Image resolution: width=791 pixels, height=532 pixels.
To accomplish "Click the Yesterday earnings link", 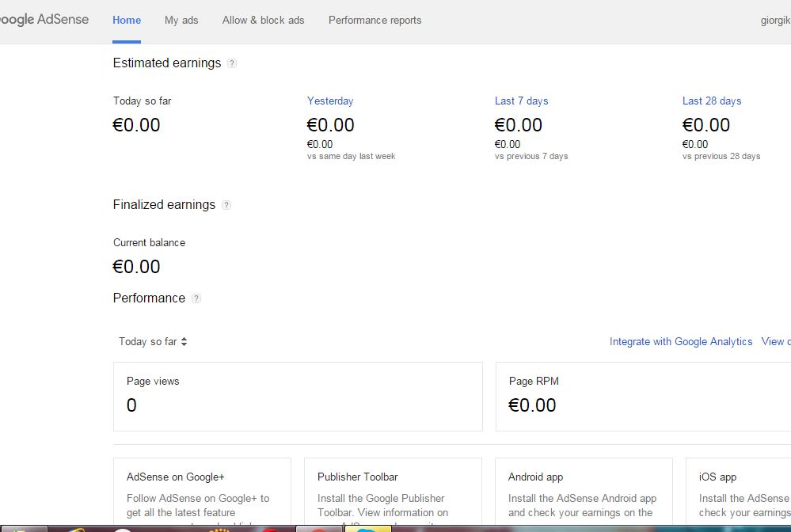I will (x=330, y=101).
